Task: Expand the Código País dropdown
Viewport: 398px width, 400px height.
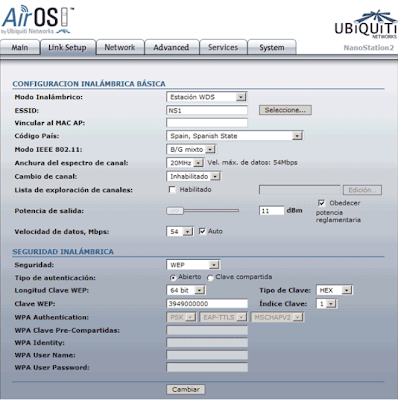Action: 234,136
